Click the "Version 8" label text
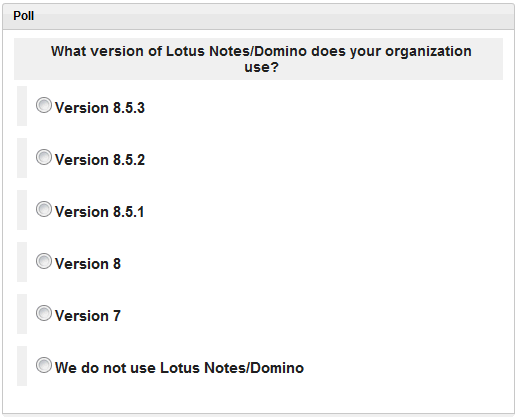The height and width of the screenshot is (420, 520). [88, 264]
